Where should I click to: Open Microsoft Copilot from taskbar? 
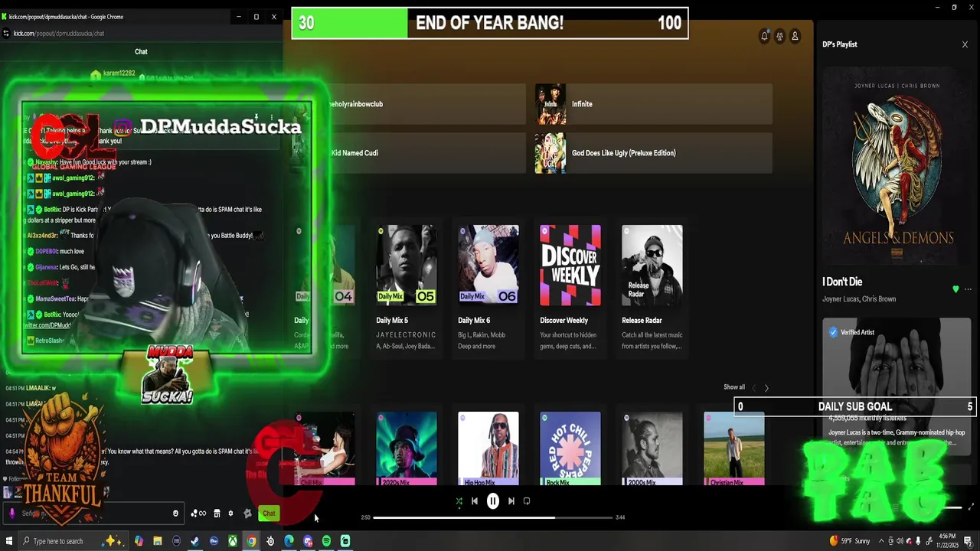click(139, 541)
